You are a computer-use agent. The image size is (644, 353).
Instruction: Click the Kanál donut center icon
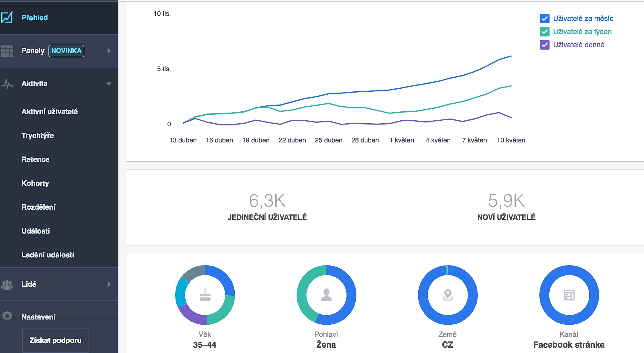569,295
